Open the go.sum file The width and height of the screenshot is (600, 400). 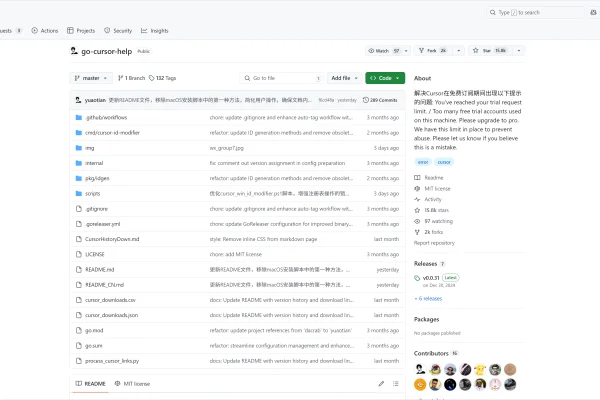pos(93,346)
